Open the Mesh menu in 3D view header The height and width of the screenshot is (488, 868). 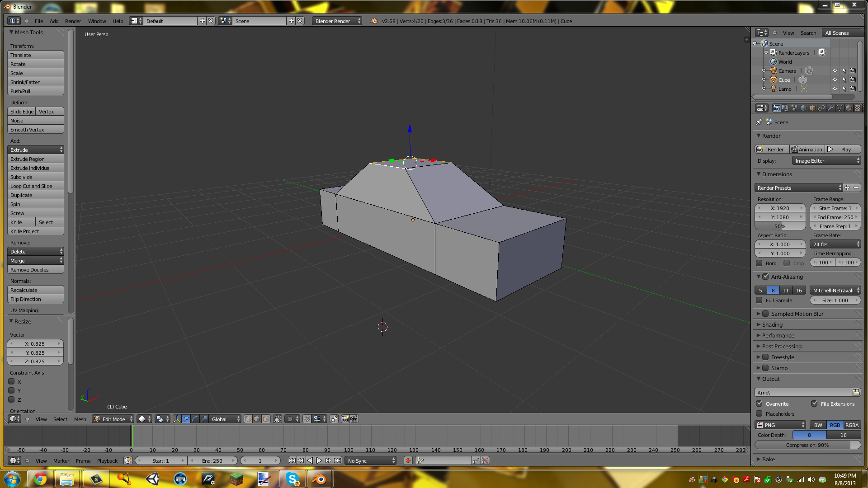pyautogui.click(x=80, y=419)
